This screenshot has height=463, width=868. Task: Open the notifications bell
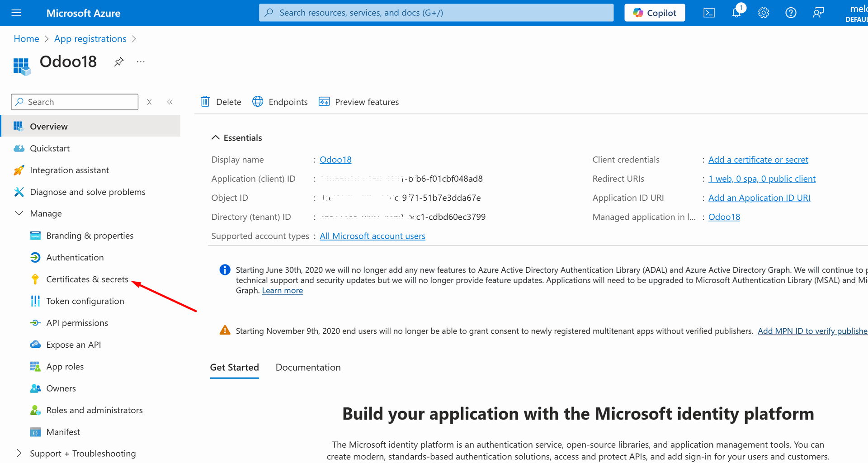click(736, 13)
